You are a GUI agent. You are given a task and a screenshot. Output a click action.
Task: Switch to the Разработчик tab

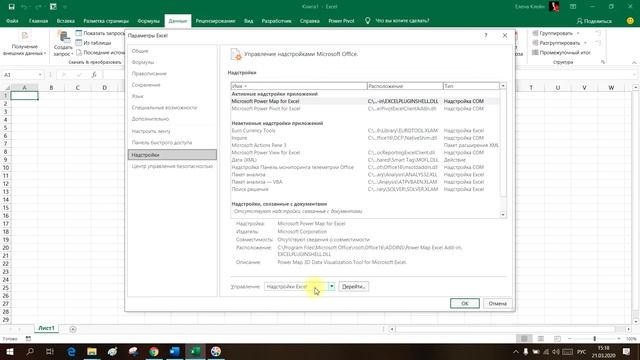click(x=276, y=21)
